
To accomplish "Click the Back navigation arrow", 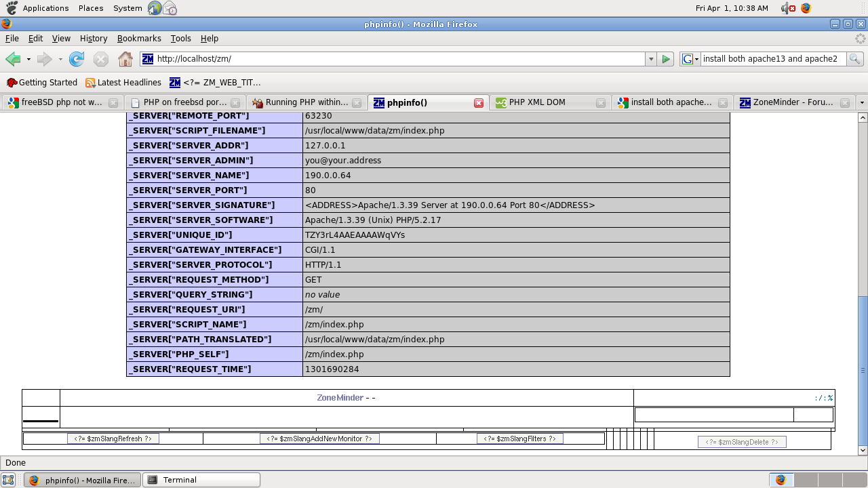I will click(13, 59).
